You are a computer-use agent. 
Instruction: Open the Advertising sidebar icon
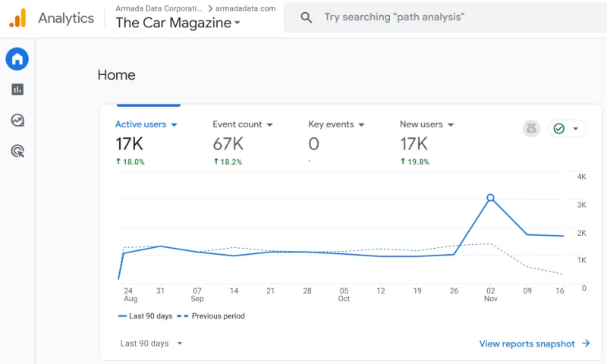[x=17, y=151]
